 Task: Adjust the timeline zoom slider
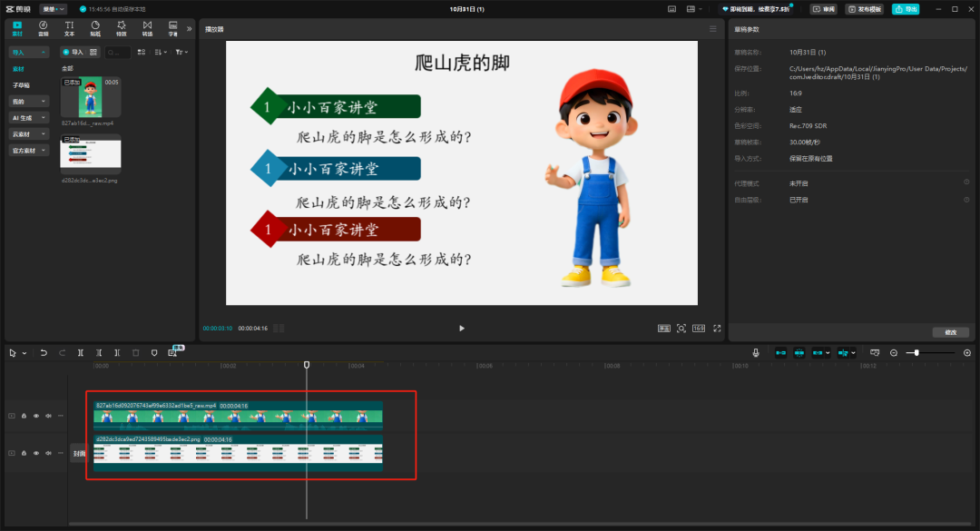pos(916,352)
